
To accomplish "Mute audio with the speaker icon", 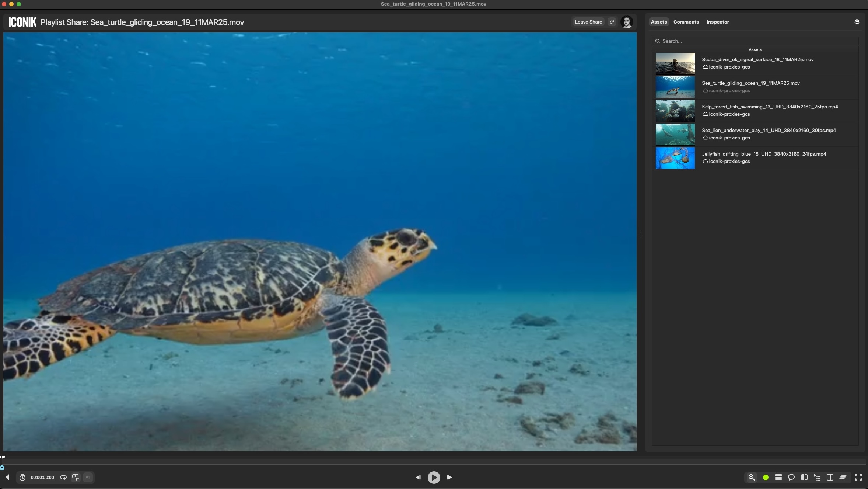I will click(7, 477).
